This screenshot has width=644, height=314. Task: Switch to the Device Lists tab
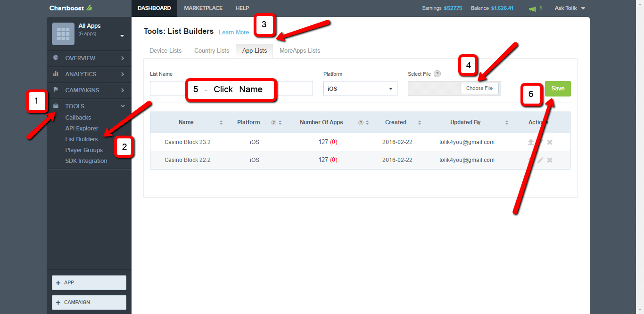pyautogui.click(x=165, y=50)
